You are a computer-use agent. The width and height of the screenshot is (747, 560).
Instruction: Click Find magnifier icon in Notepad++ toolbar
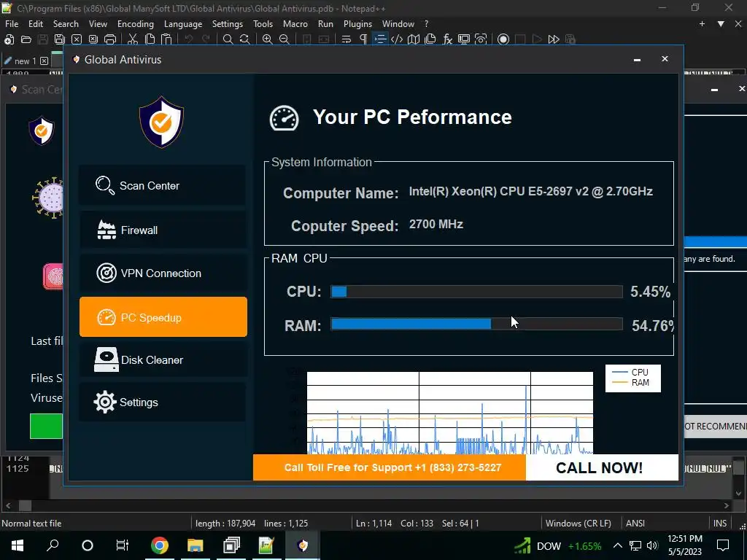[x=228, y=39]
